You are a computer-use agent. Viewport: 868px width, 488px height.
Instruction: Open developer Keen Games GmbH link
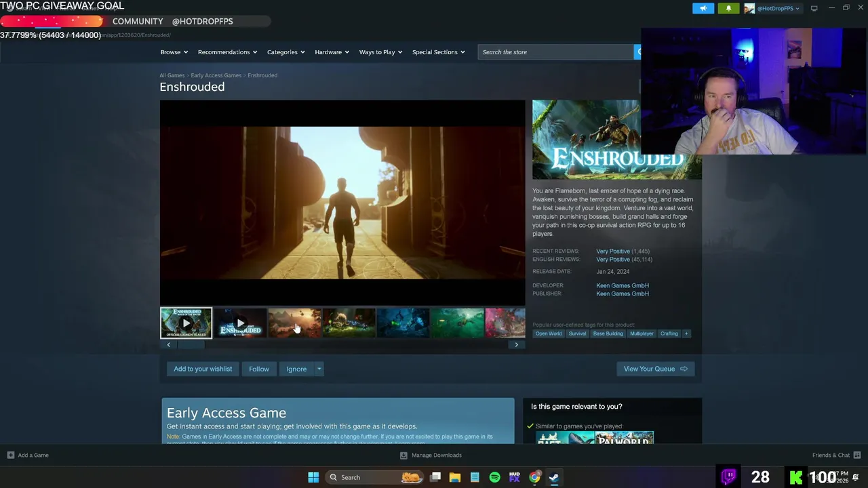623,285
